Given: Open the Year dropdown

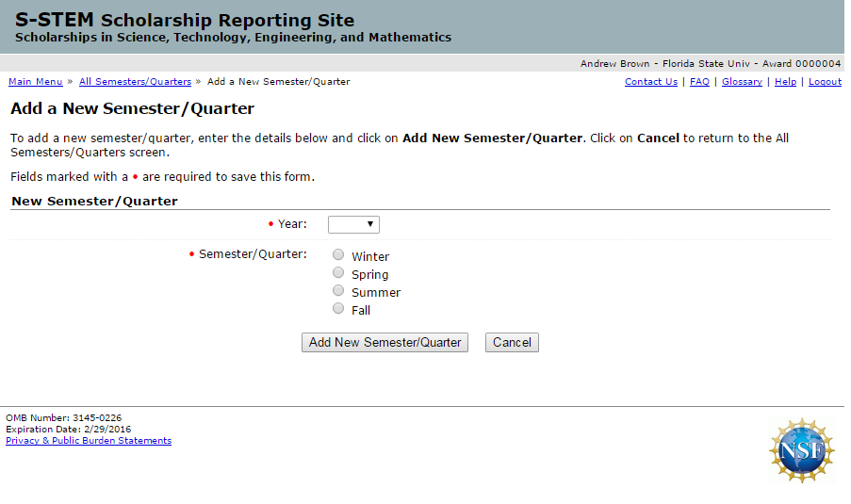Looking at the screenshot, I should [353, 224].
